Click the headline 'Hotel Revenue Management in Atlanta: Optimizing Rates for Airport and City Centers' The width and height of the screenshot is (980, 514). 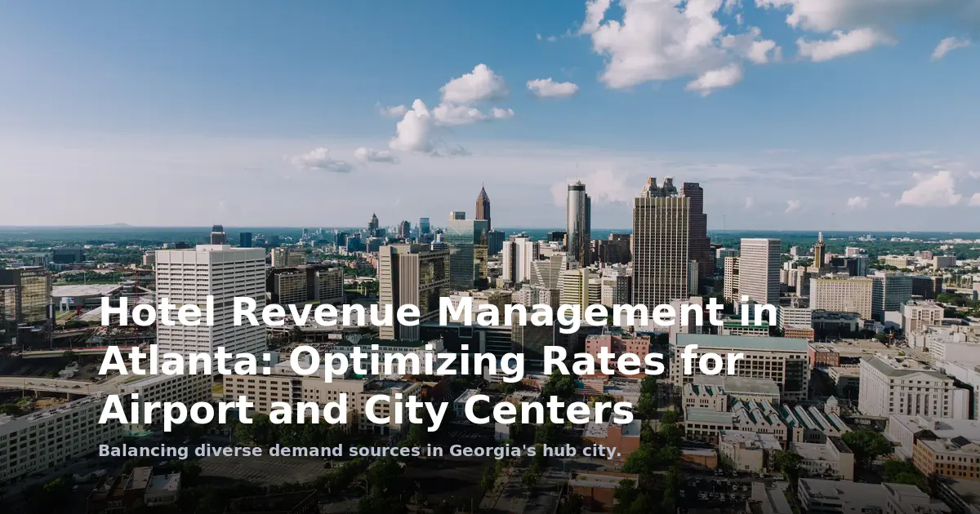[439, 362]
